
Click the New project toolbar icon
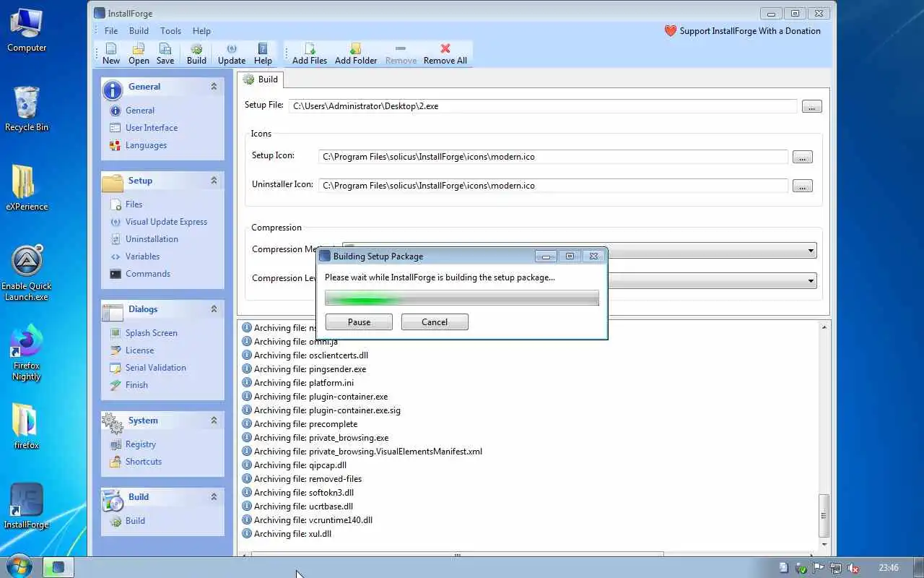111,54
